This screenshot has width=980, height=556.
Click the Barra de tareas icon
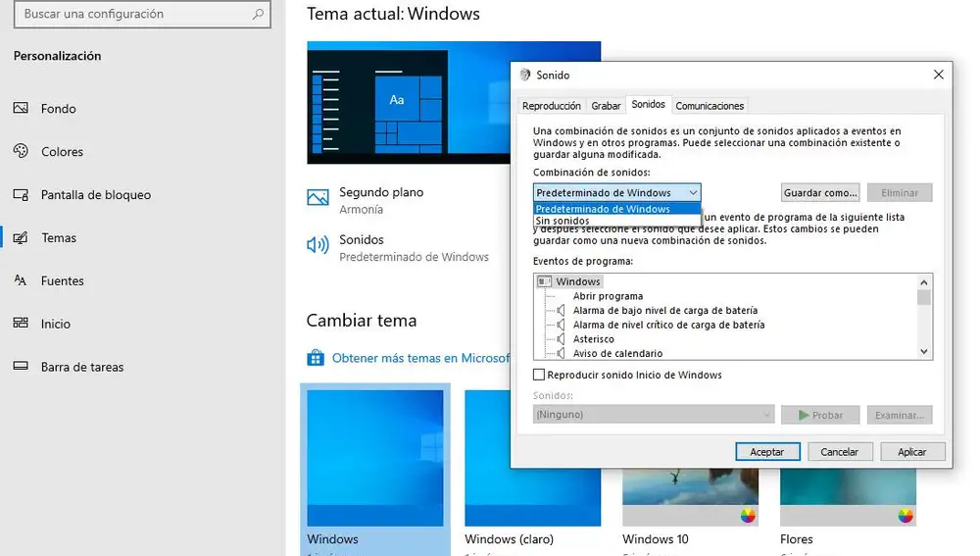(x=21, y=366)
